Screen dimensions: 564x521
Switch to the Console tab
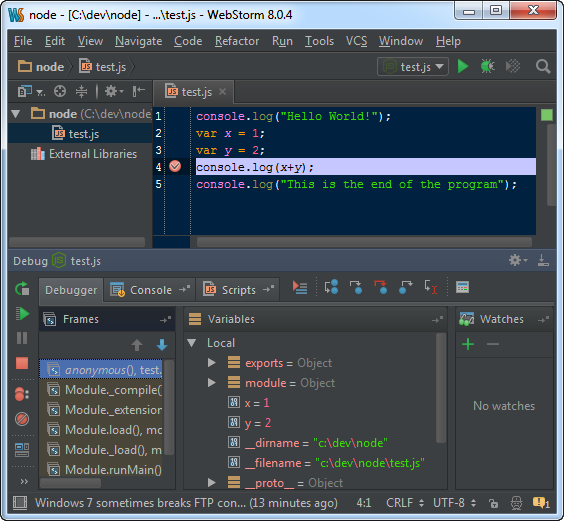click(x=150, y=290)
